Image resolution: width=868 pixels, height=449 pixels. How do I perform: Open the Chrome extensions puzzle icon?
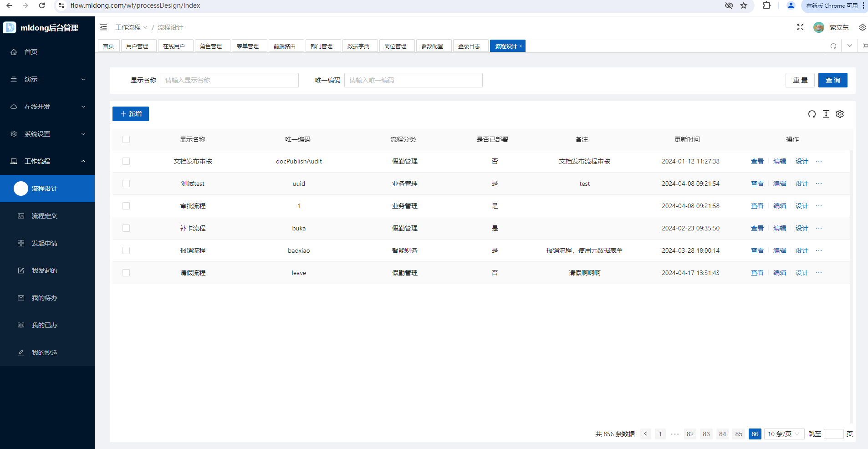[x=767, y=5]
